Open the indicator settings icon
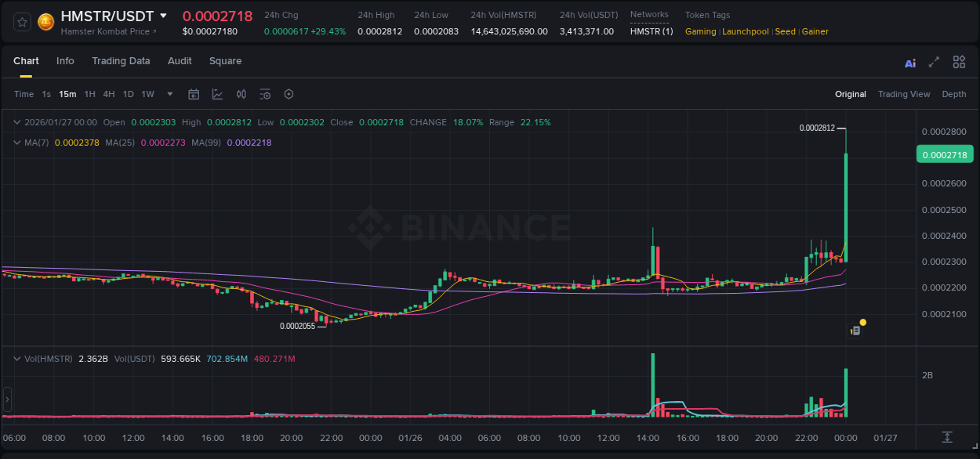Screen dimensions: 980x459 click(265, 94)
